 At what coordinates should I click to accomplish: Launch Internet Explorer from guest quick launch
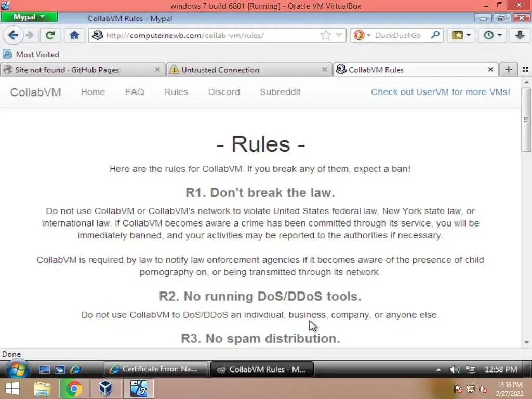click(75, 369)
